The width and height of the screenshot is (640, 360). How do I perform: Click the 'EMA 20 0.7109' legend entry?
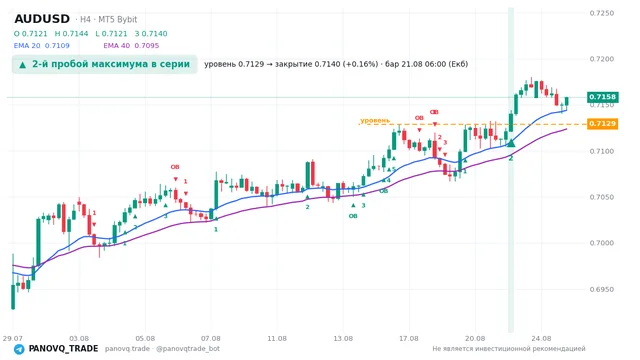click(42, 46)
